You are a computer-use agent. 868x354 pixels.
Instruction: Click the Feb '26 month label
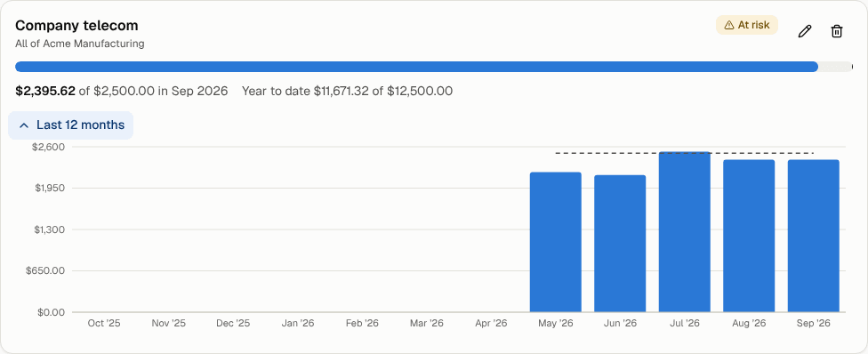[x=362, y=324]
